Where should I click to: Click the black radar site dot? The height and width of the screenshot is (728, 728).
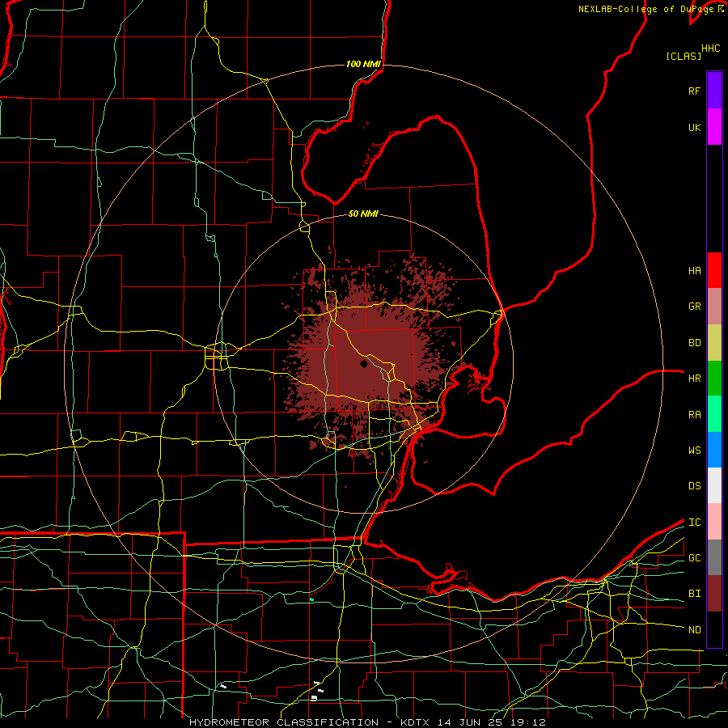(x=364, y=364)
